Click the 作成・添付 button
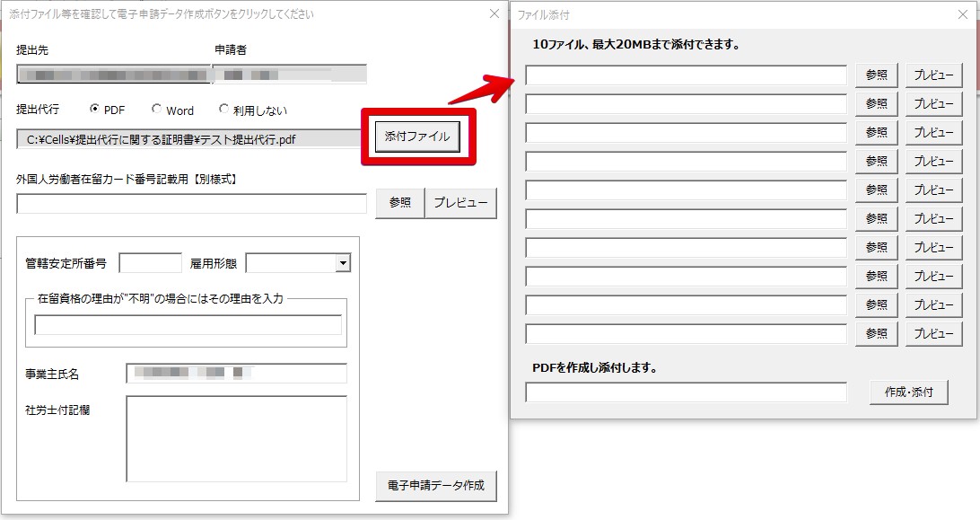Screen dimensions: 980x520 click(909, 392)
